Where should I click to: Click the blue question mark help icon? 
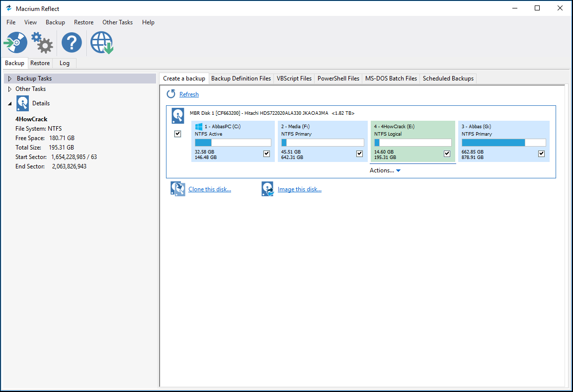(x=72, y=42)
